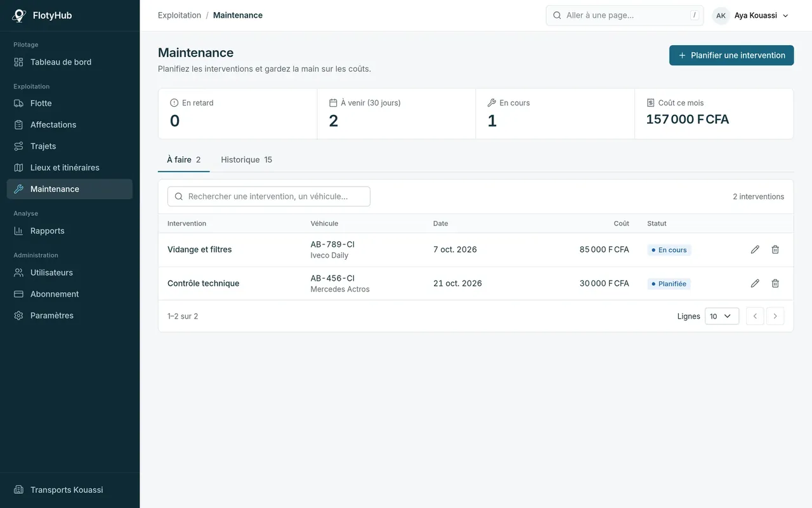Go to the next table page
Image resolution: width=812 pixels, height=508 pixels.
pyautogui.click(x=775, y=316)
